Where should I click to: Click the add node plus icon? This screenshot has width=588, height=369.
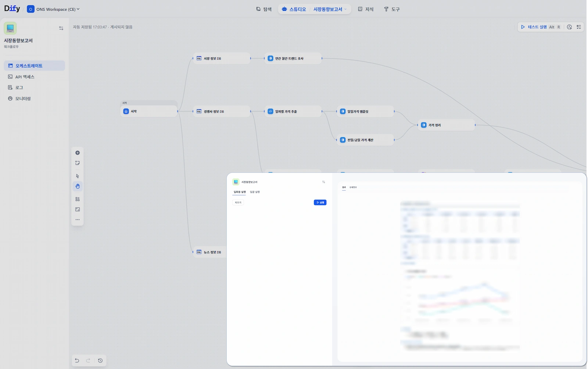[x=78, y=153]
